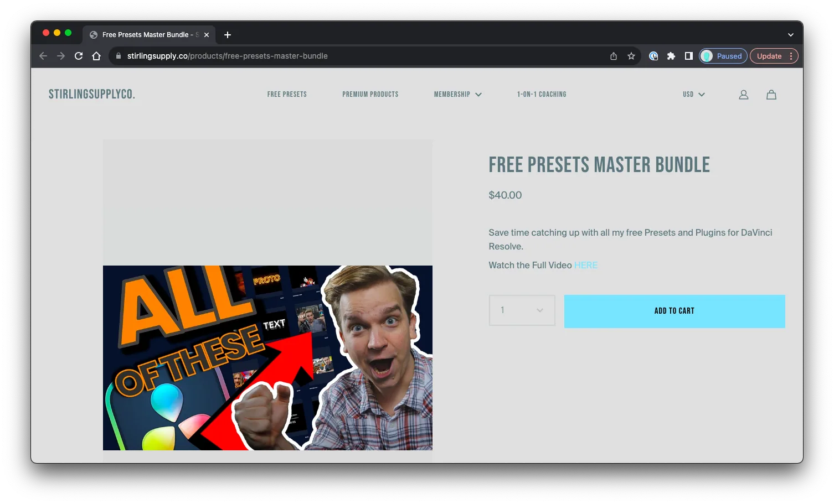The image size is (834, 504).
Task: Open the USD currency selector
Action: coord(694,95)
